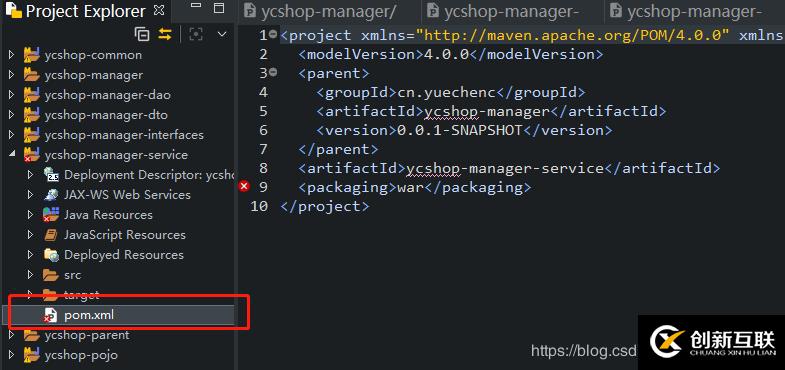Switch to third ycshop-manager- editor tab
Image resolution: width=785 pixels, height=370 pixels.
pos(695,11)
